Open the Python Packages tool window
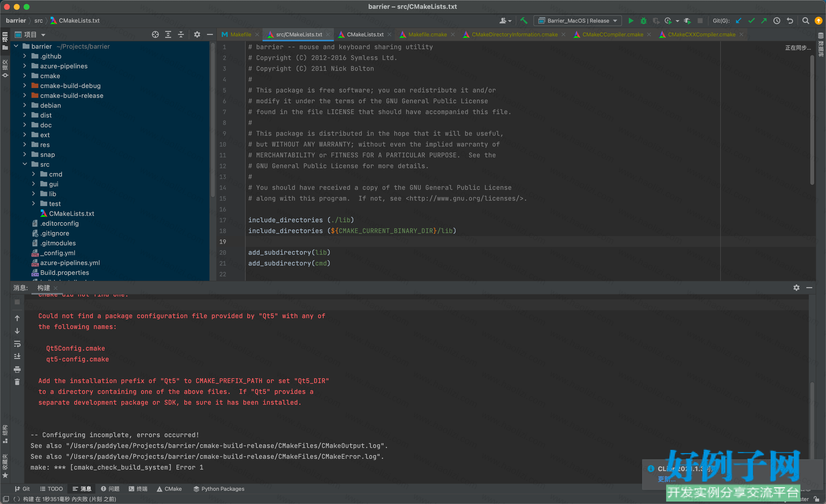 click(x=219, y=489)
